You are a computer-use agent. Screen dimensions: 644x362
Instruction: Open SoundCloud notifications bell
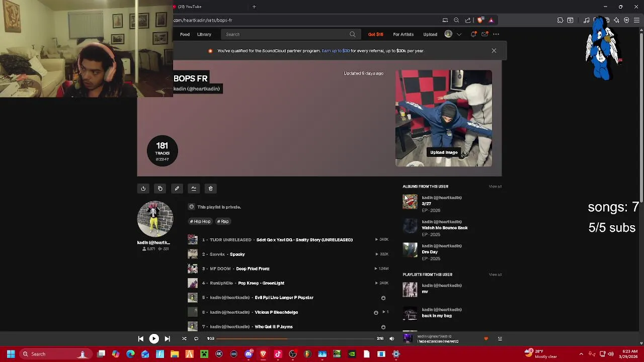point(473,34)
